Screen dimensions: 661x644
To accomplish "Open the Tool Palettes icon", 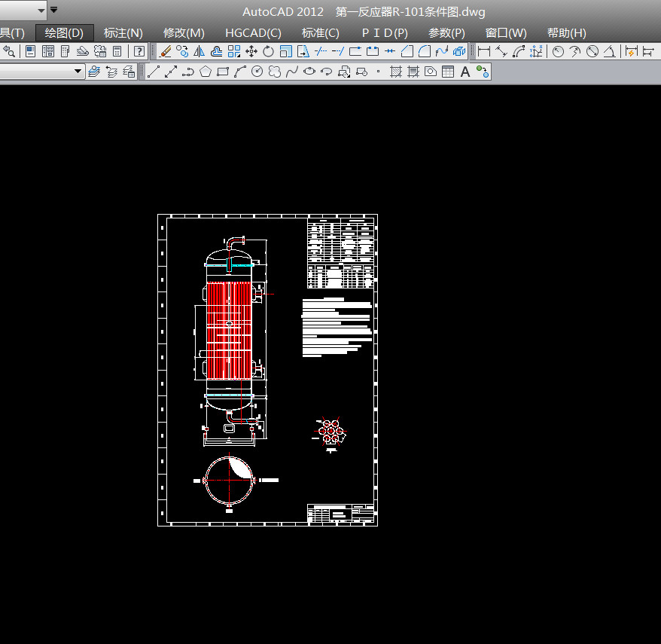I will (65, 51).
